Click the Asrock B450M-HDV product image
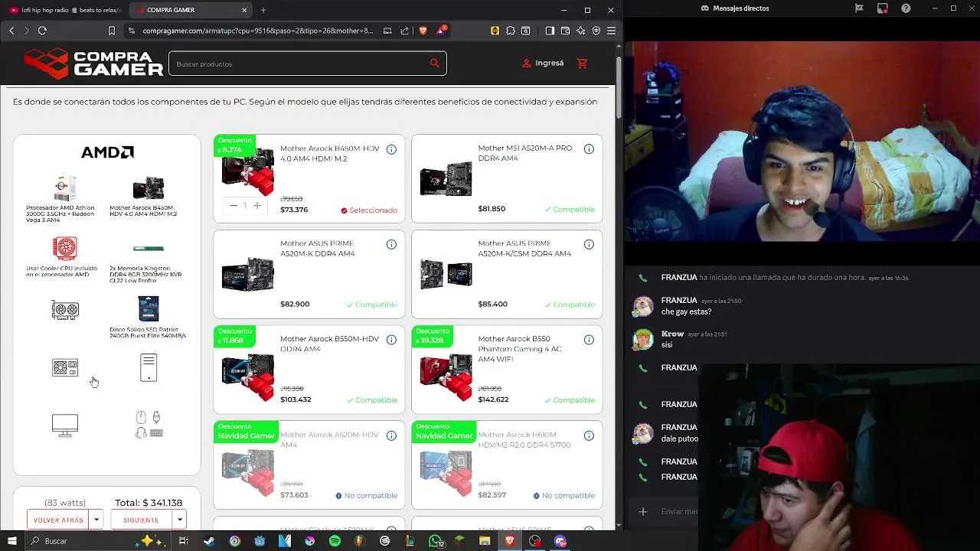 (x=247, y=171)
